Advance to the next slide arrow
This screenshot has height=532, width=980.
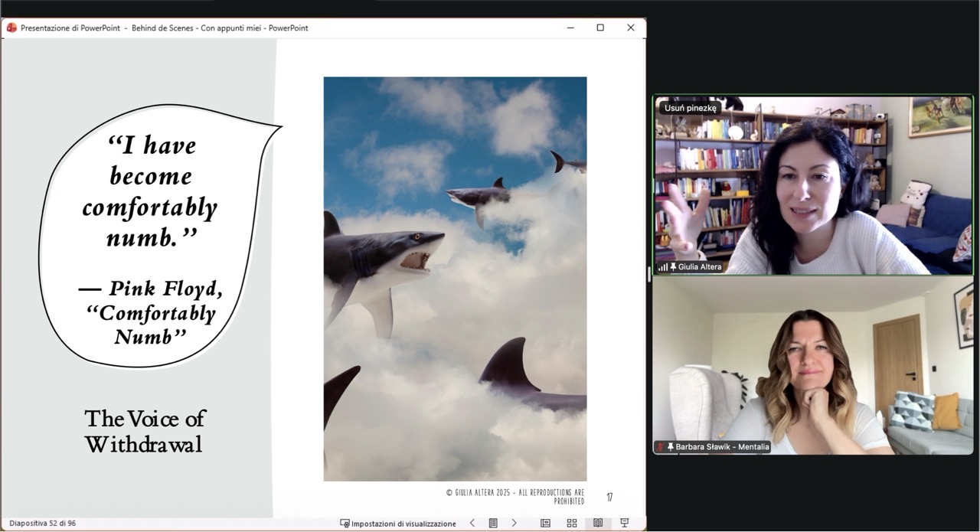[x=514, y=523]
